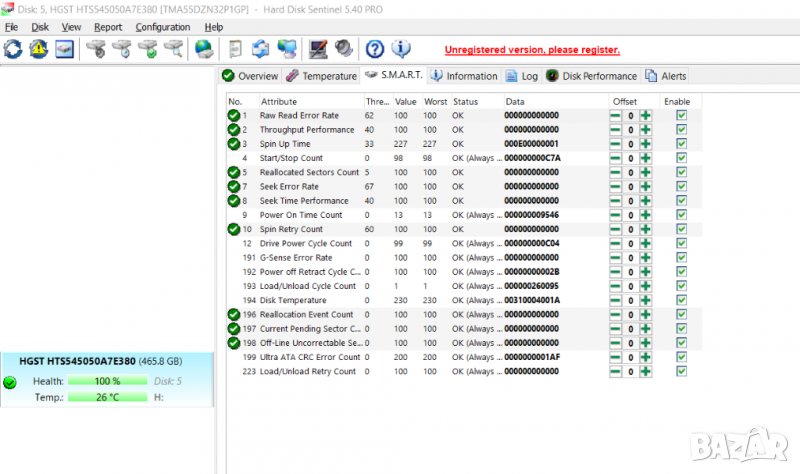Increase offset for Spin Up Time

(x=646, y=144)
